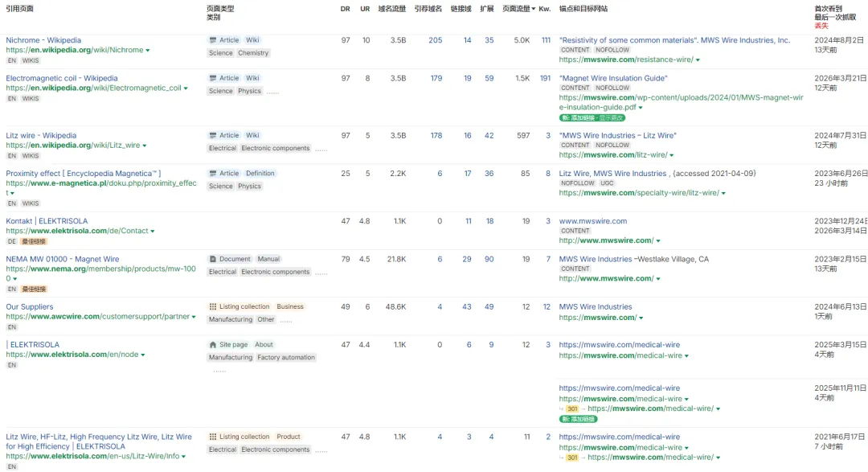Expand hidden categories dots in Electromagnetic coil row
Viewport: 868px width, 472px height.
pyautogui.click(x=273, y=92)
